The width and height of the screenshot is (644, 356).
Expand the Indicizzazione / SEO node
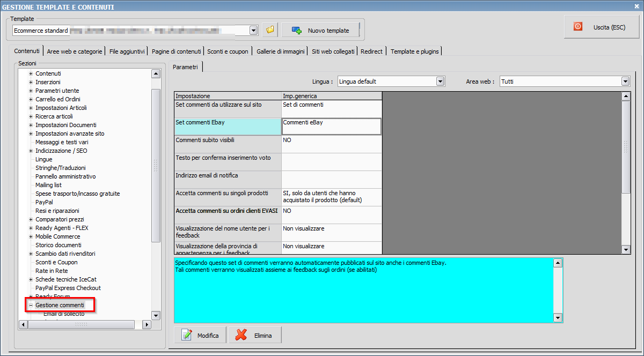coord(31,151)
